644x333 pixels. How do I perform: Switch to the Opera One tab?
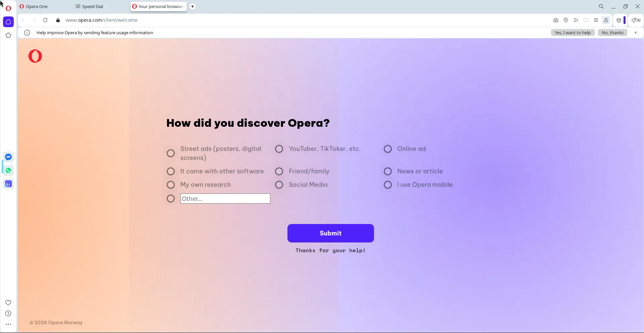[x=37, y=6]
